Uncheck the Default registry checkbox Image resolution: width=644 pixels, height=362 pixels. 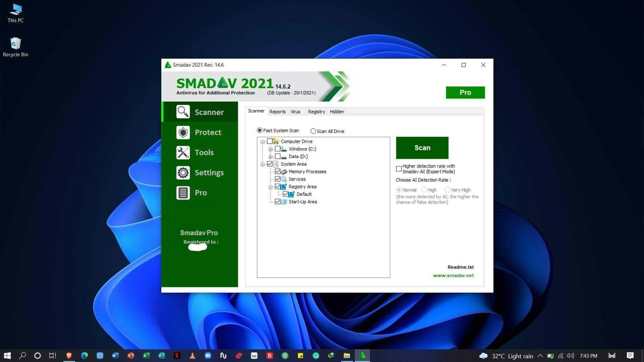285,194
